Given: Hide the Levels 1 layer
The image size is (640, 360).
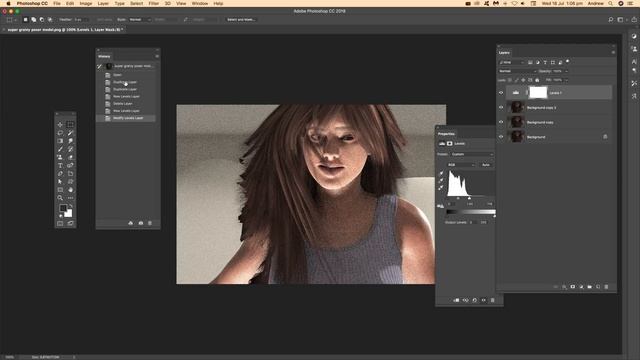Looking at the screenshot, I should [501, 93].
